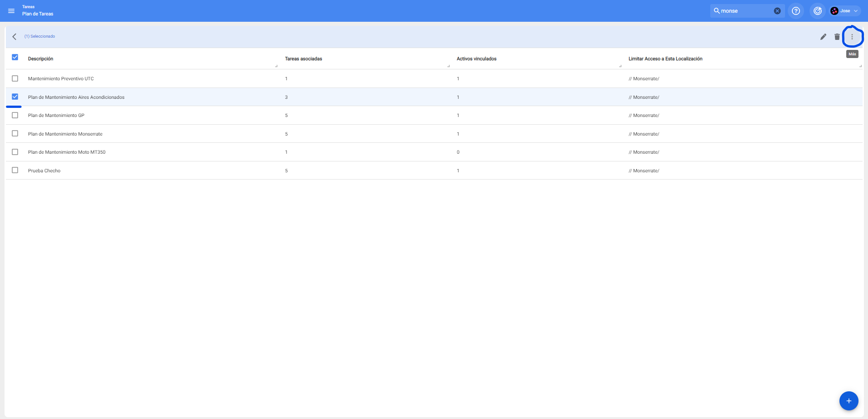
Task: Go back with the left arrow
Action: pyautogui.click(x=15, y=37)
